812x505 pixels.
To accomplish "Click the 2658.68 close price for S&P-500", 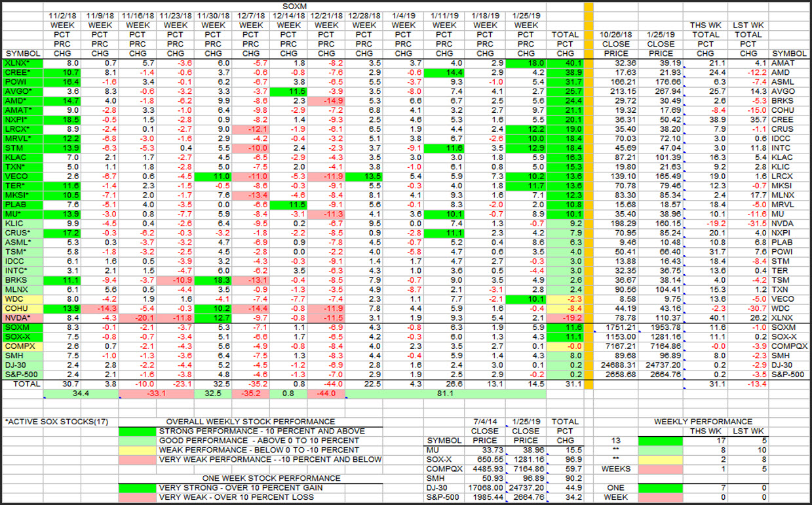I will pyautogui.click(x=615, y=374).
